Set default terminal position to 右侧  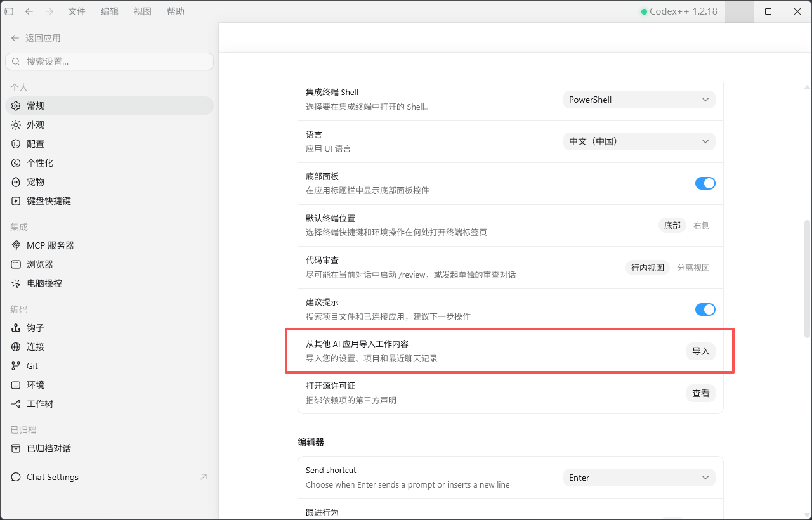click(702, 225)
